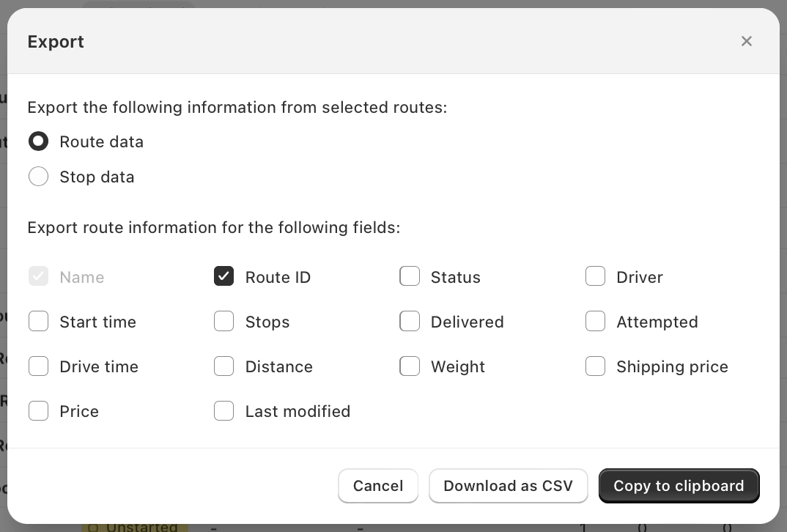Enable the Stops field checkbox
This screenshot has height=532, width=787.
point(223,321)
